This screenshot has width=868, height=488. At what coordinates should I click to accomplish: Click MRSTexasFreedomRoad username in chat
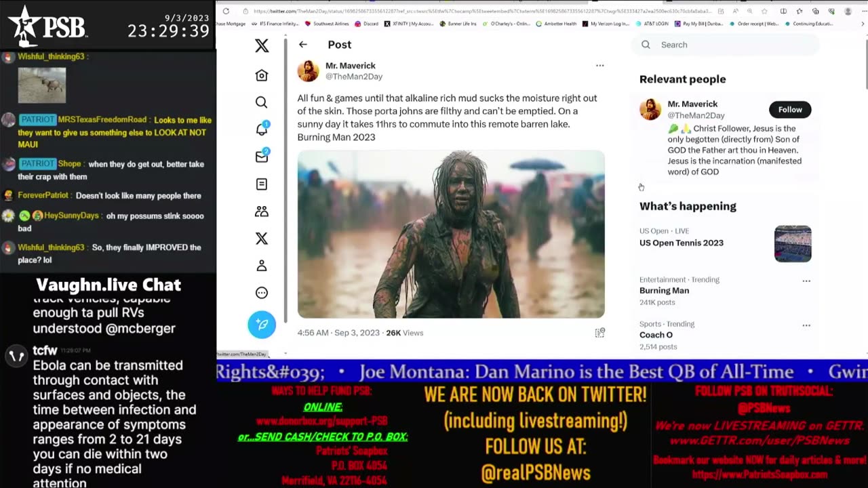pyautogui.click(x=102, y=120)
